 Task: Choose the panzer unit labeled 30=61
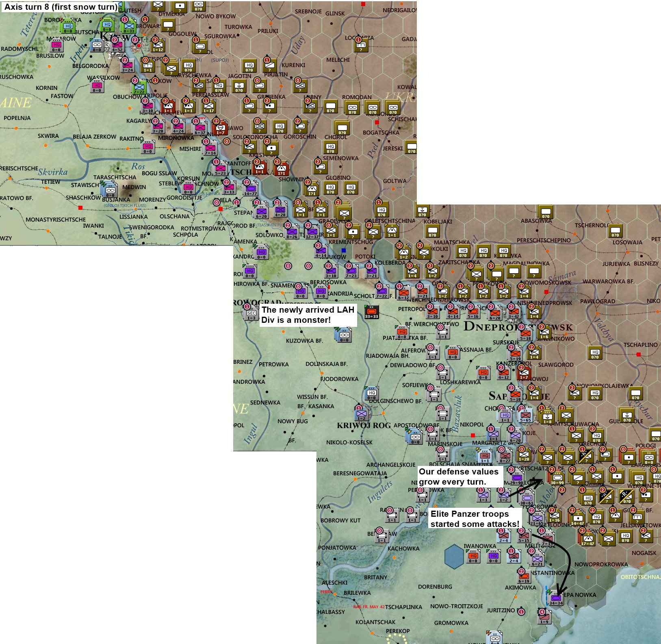tap(527, 498)
